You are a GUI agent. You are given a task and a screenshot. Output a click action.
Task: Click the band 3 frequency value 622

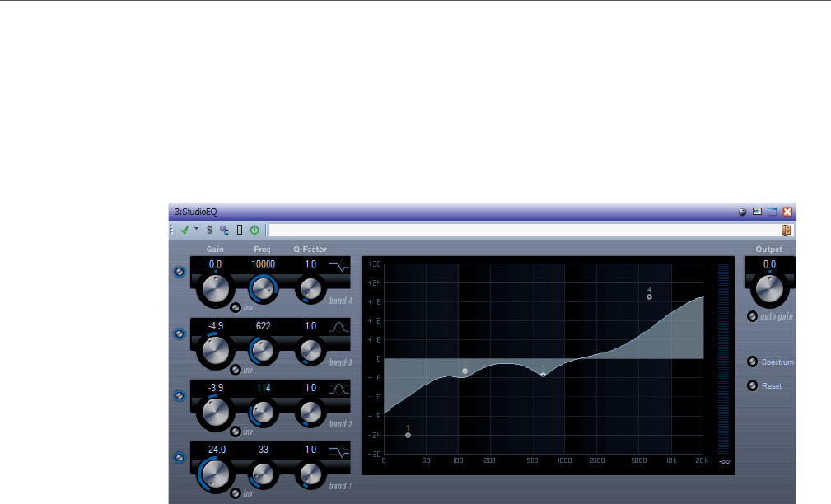coord(263,326)
